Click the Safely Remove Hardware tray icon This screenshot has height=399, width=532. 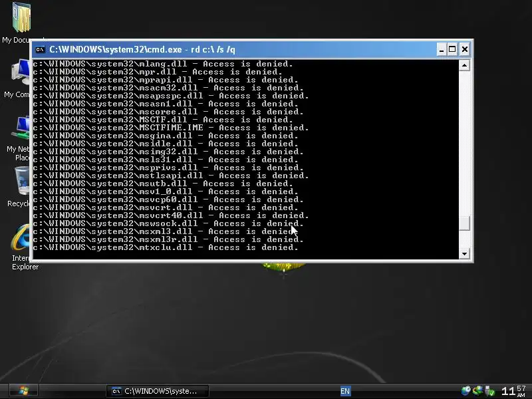click(489, 391)
